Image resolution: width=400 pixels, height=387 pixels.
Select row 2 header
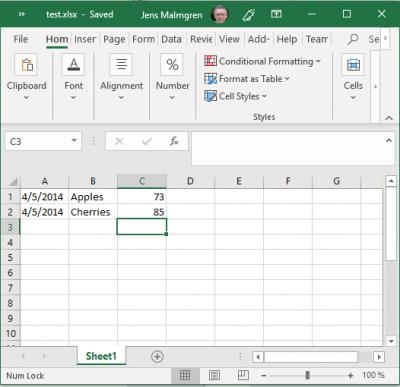[x=10, y=212]
